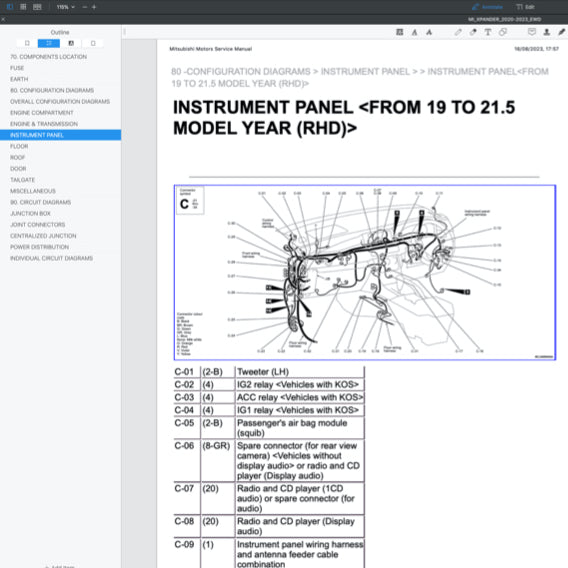The width and height of the screenshot is (568, 568).
Task: Click table cell IG2 relay <Vehicles with KOS>
Action: click(x=299, y=385)
